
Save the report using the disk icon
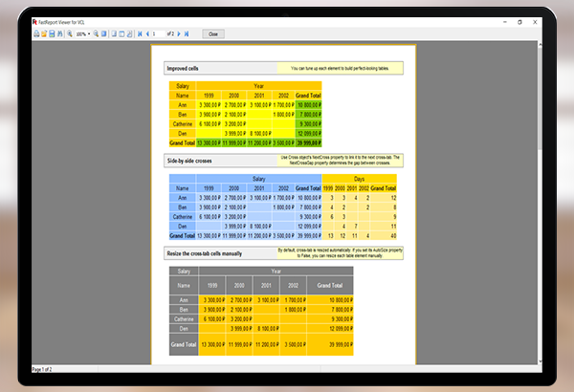tap(52, 33)
